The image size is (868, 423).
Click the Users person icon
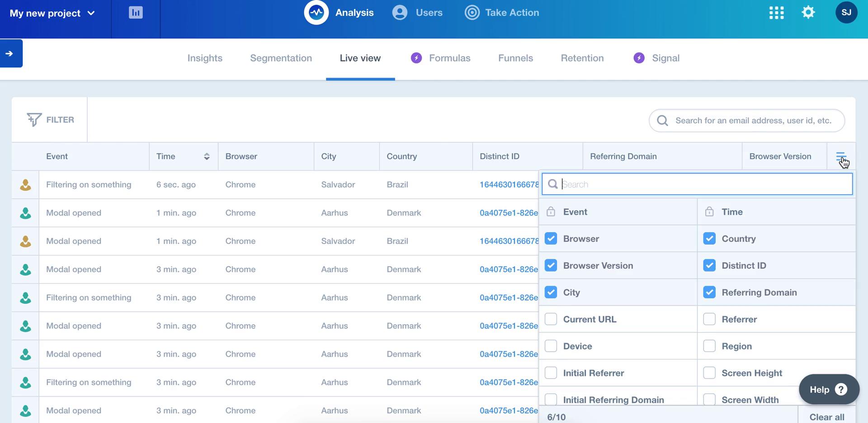pyautogui.click(x=400, y=13)
